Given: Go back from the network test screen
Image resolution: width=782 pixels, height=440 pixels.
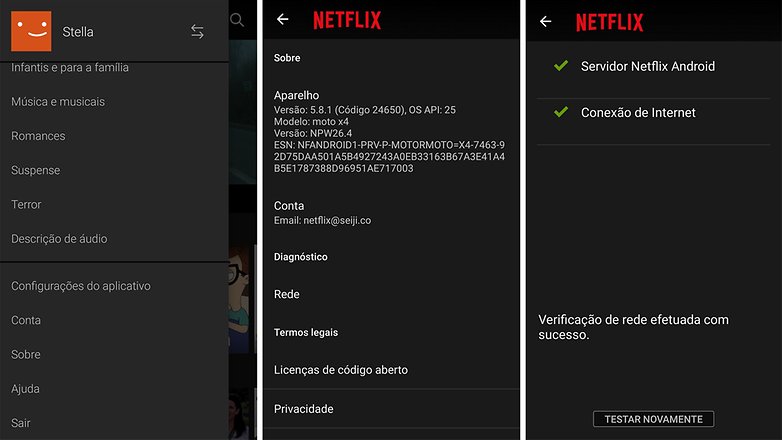Looking at the screenshot, I should pos(546,21).
